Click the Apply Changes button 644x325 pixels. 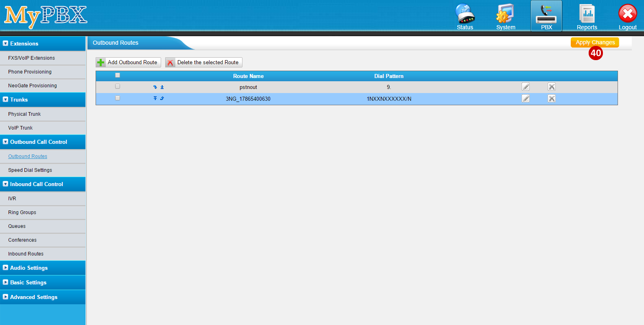pyautogui.click(x=595, y=42)
